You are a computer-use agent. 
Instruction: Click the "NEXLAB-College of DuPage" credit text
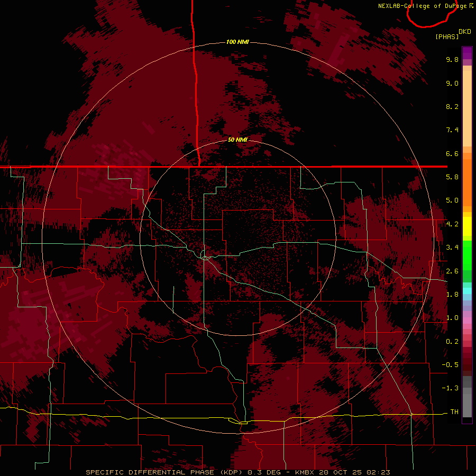tap(423, 6)
